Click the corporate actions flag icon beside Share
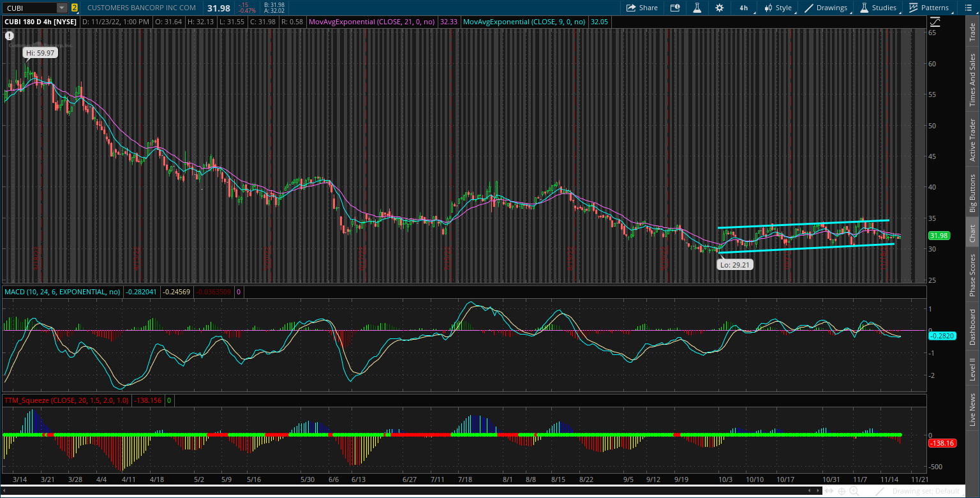The height and width of the screenshot is (498, 980). [x=675, y=8]
